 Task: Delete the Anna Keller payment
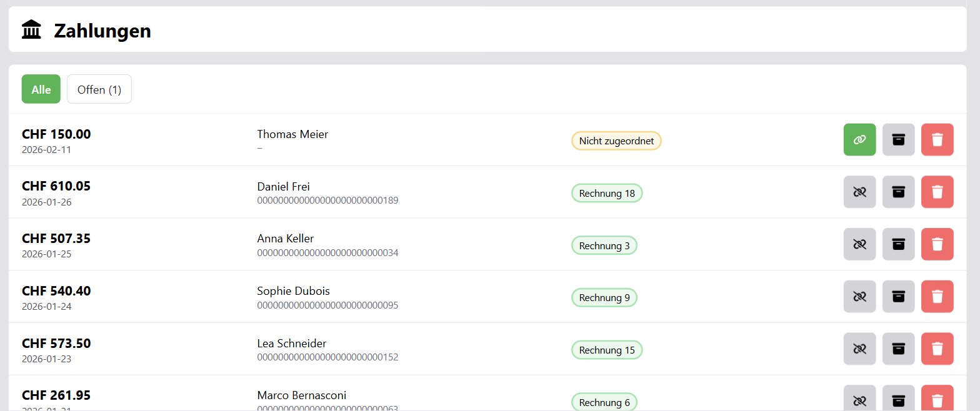pos(937,244)
